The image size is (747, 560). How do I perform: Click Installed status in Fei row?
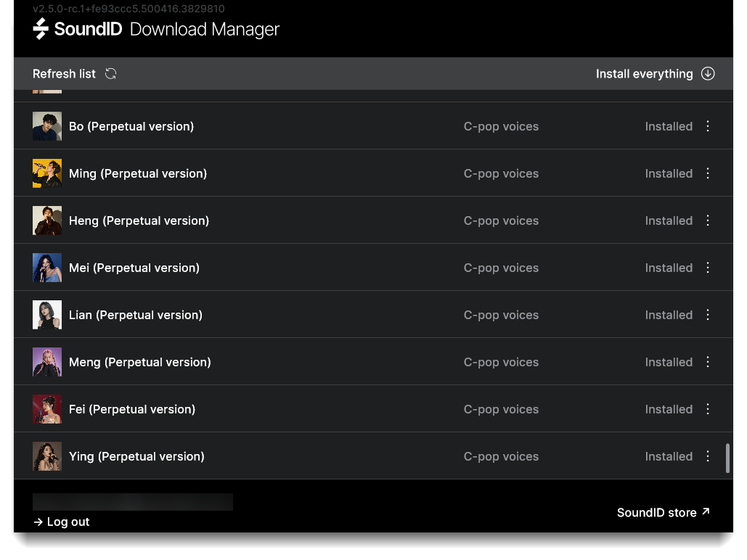click(x=669, y=409)
